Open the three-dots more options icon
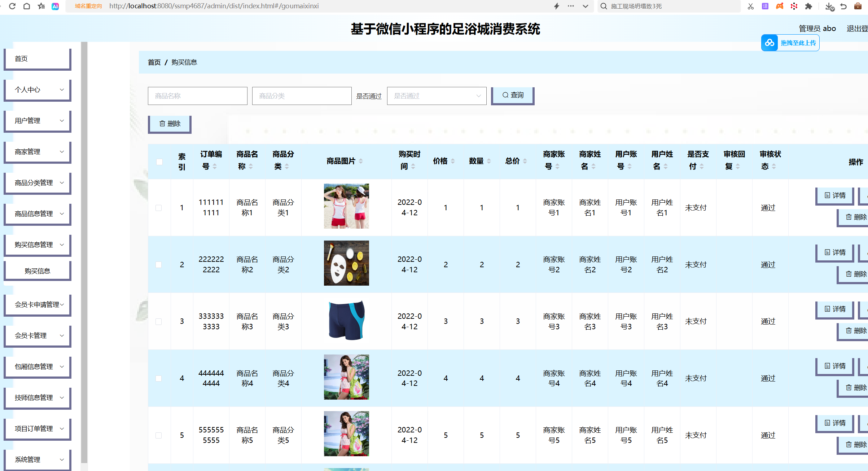This screenshot has height=471, width=868. click(571, 6)
